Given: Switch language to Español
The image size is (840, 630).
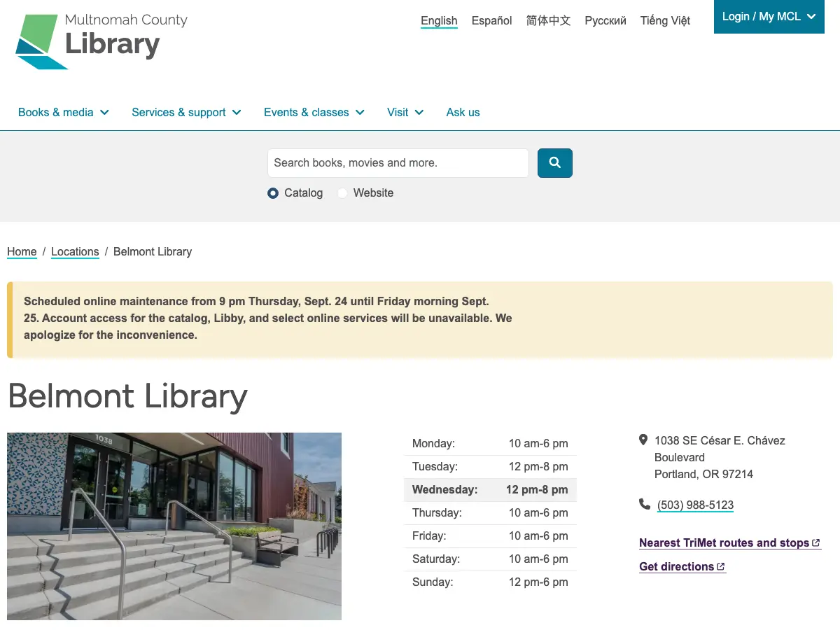Looking at the screenshot, I should (492, 21).
